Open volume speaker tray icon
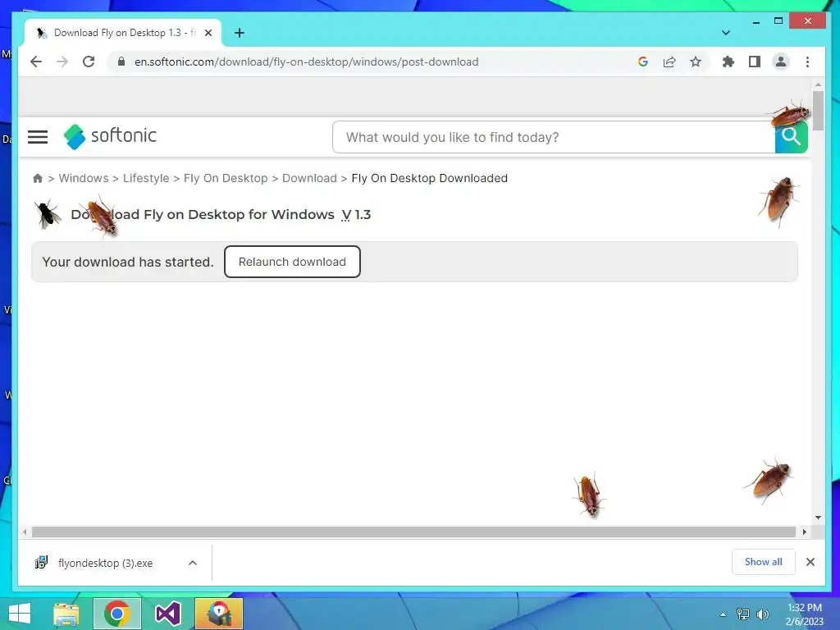The width and height of the screenshot is (840, 630). tap(762, 614)
